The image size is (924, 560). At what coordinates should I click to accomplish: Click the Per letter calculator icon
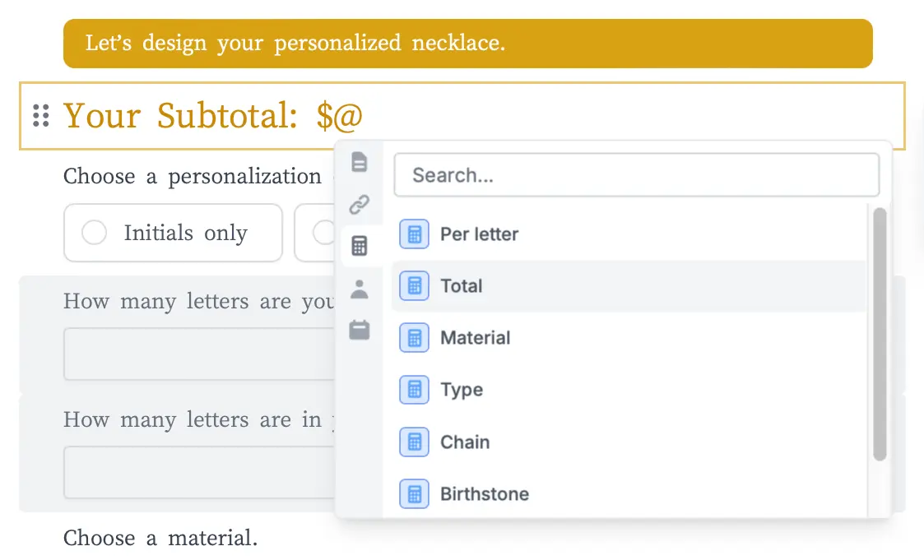[x=414, y=234]
